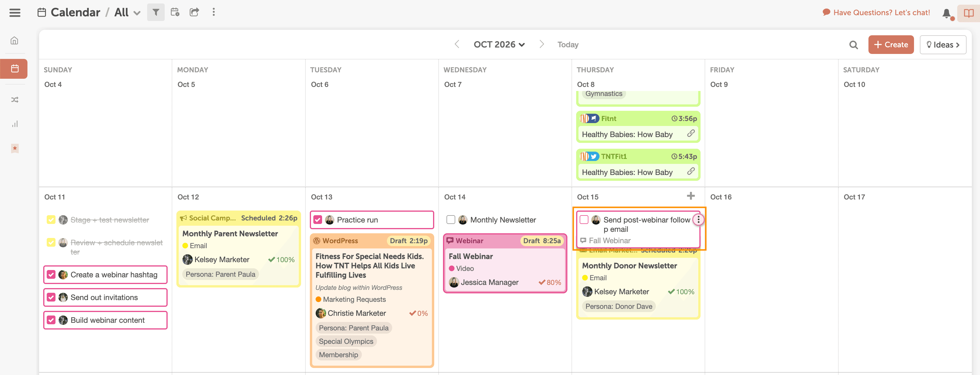
Task: Open calendar settings icon in header
Action: tap(175, 13)
